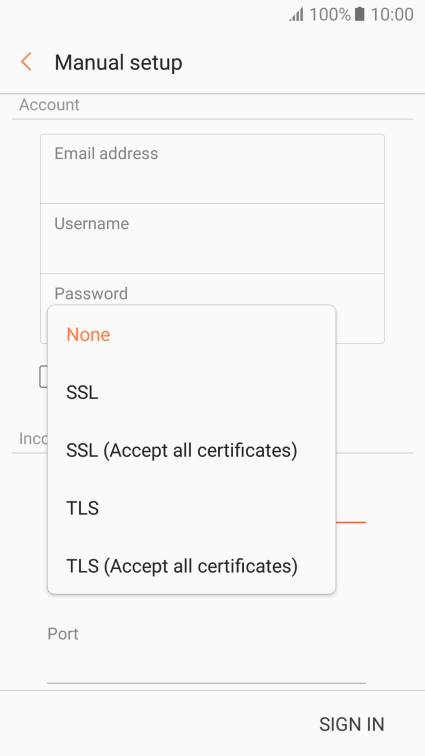Focus the Username input field
This screenshot has height=756, width=425.
click(x=212, y=239)
